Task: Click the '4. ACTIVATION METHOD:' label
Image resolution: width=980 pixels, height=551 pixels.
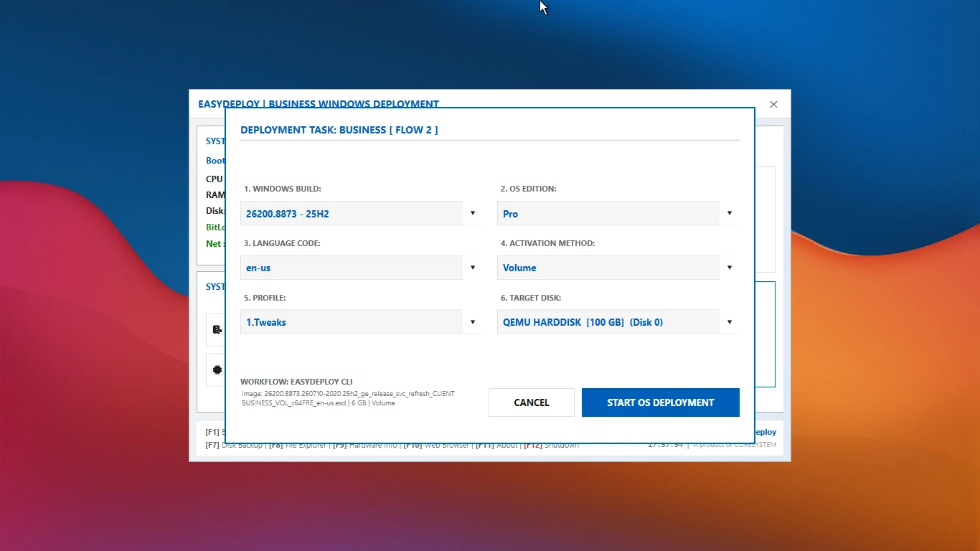Action: point(547,243)
